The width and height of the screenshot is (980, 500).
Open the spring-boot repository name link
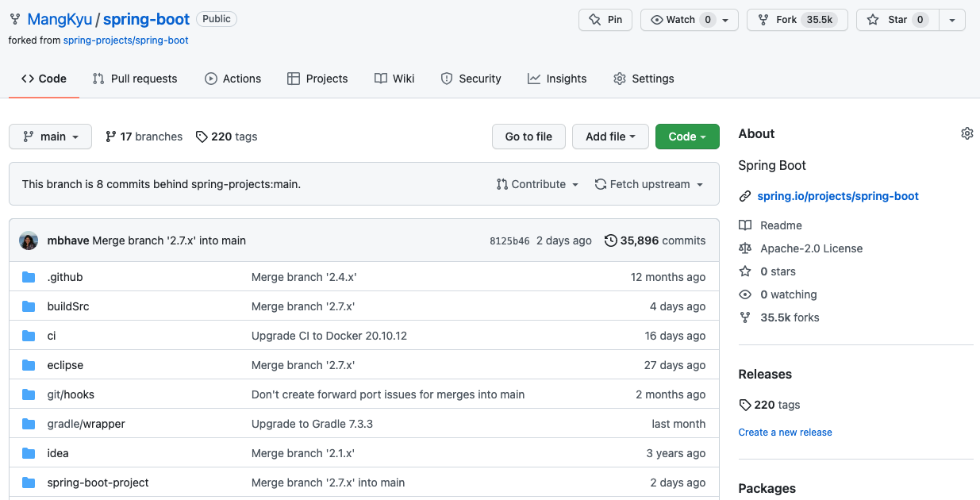pos(147,19)
